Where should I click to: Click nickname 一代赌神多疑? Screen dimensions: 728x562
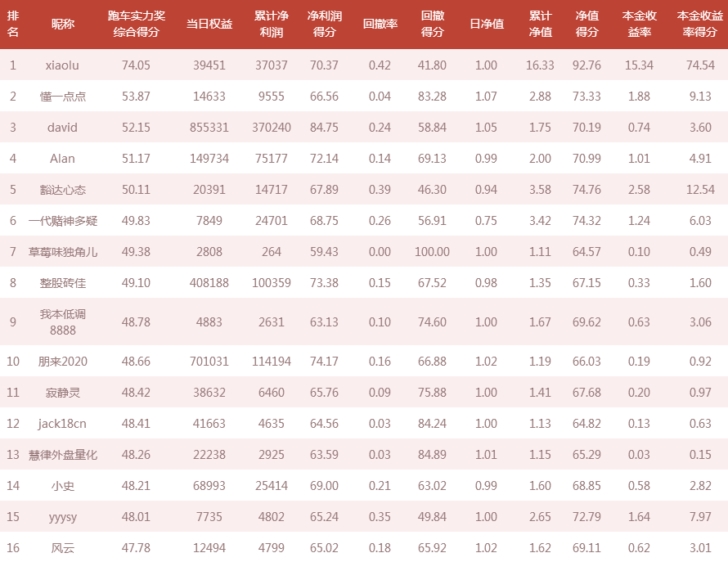[62, 221]
